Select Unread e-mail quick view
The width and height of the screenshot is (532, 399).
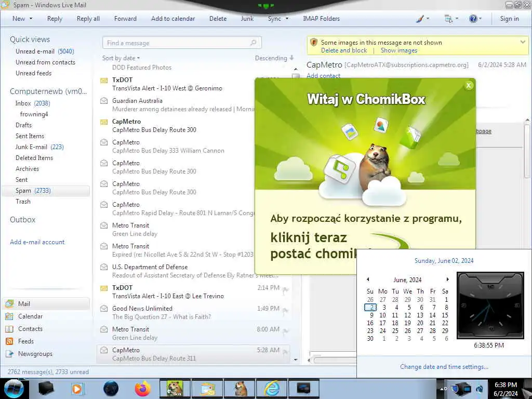pyautogui.click(x=45, y=51)
